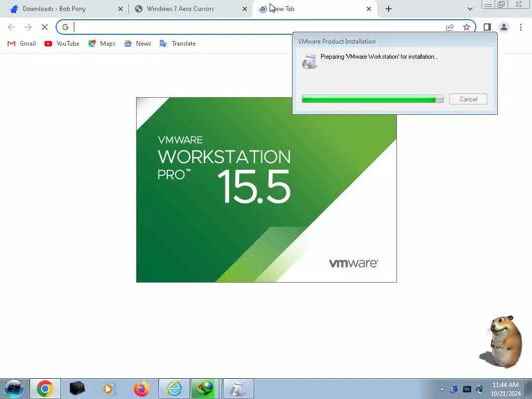Click Chrome icon in the taskbar

click(45, 389)
